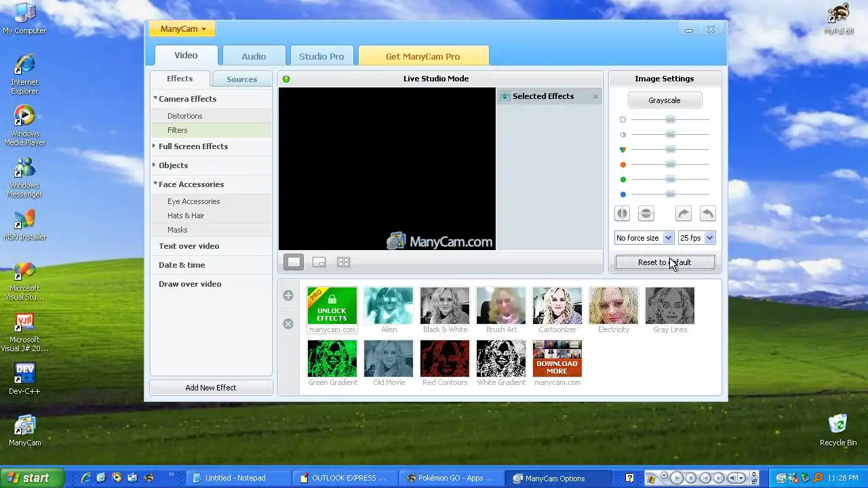The height and width of the screenshot is (488, 868).
Task: Switch to the Audio tab
Action: (x=254, y=56)
